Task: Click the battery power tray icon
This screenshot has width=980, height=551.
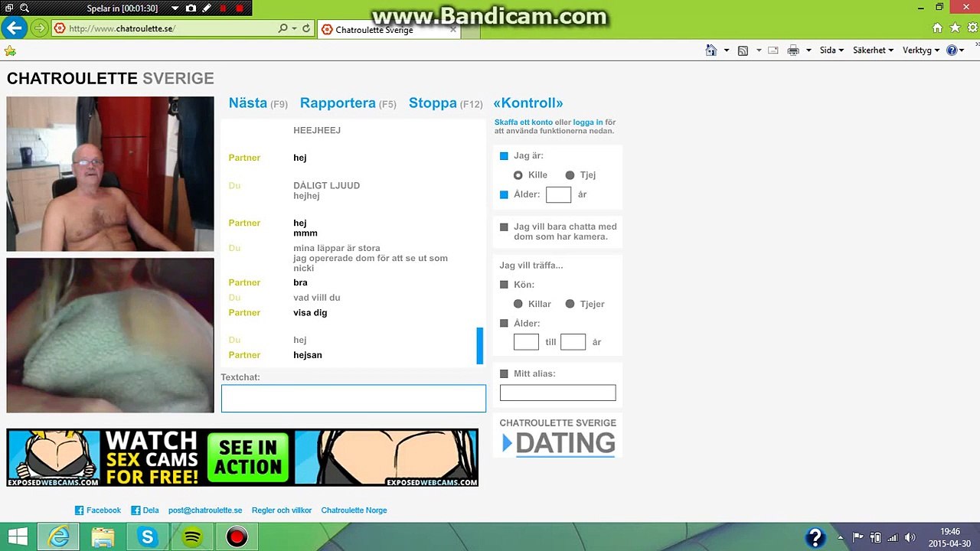Action: 876,537
